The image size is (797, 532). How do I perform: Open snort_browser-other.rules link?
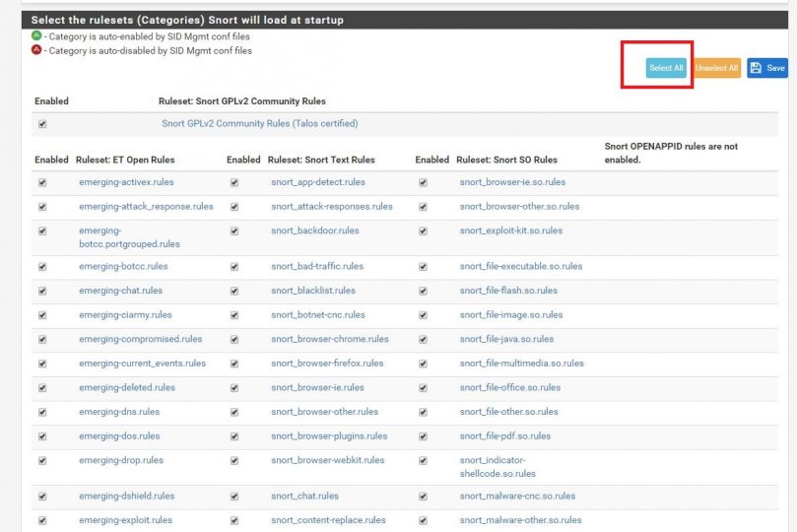tap(325, 412)
